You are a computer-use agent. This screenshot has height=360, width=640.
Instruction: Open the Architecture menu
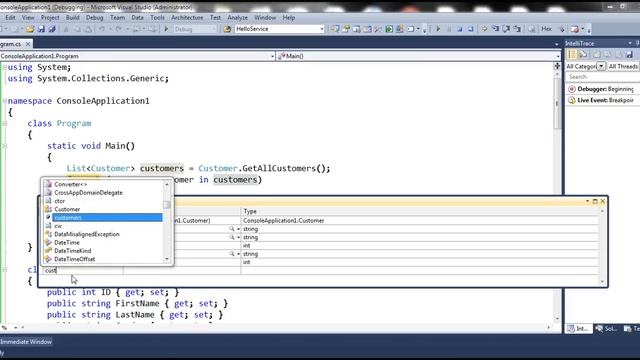coord(187,18)
